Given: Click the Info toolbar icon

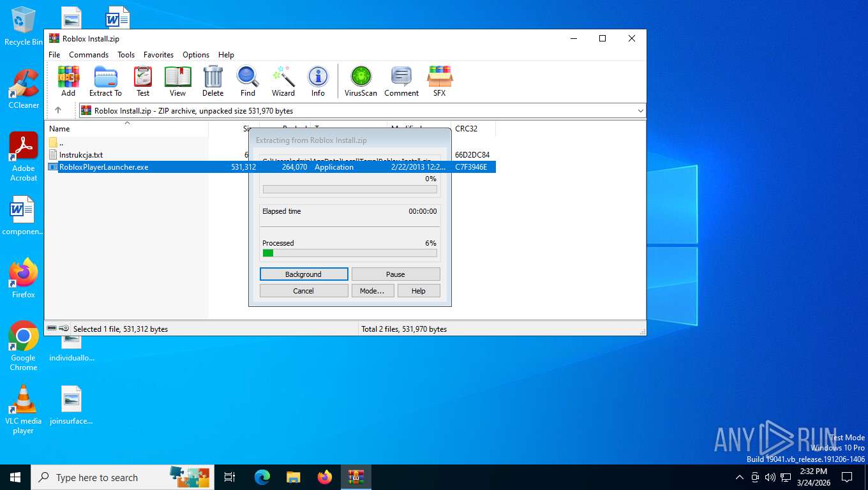Looking at the screenshot, I should coord(318,81).
